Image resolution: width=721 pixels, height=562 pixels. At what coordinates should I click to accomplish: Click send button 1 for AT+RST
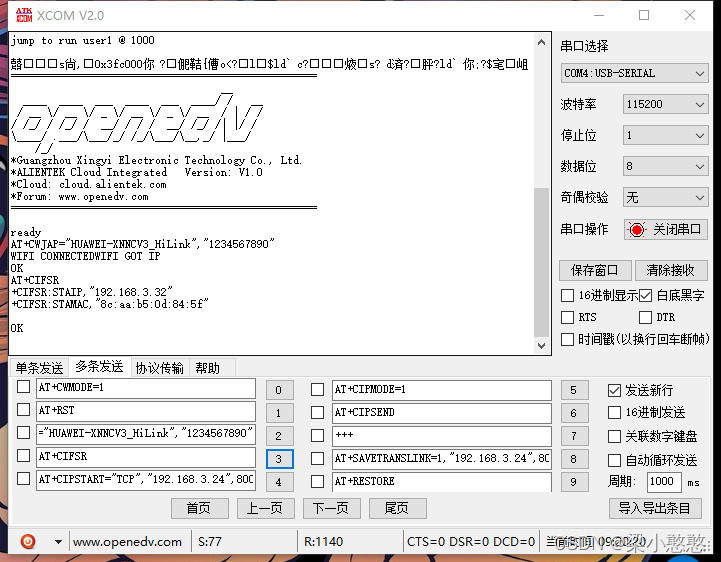279,413
